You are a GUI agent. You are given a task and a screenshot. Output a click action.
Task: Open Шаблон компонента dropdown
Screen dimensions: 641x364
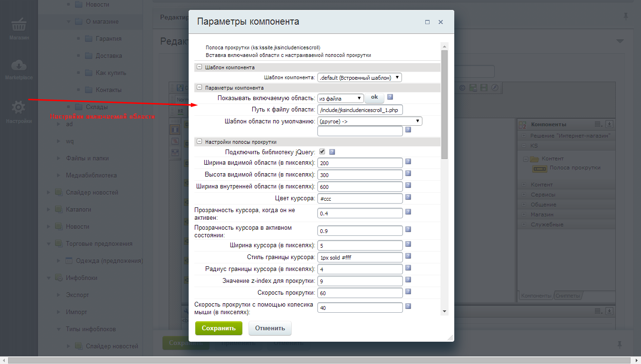pos(360,77)
